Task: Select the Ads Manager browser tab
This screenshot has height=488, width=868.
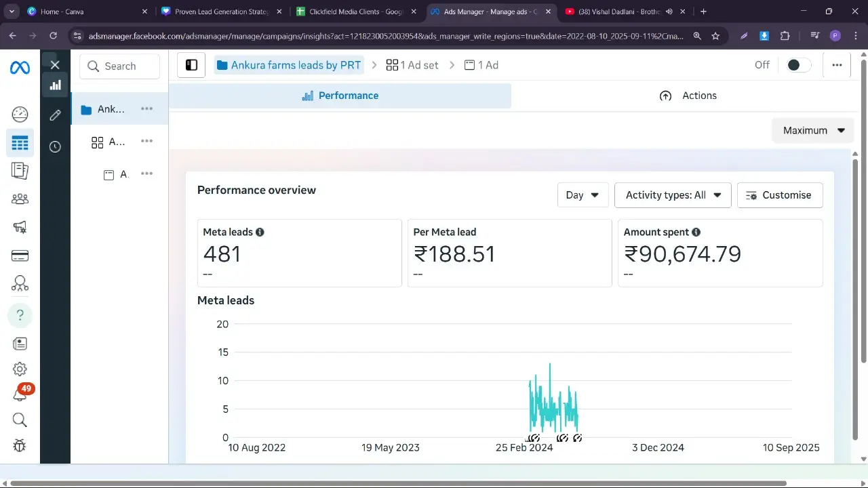Action: [490, 12]
